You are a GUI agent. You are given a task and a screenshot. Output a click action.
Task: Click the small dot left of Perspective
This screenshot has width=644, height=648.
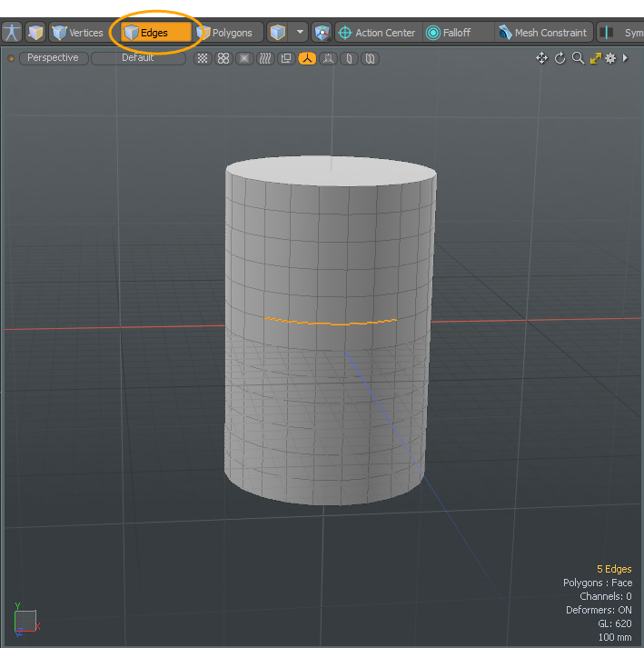[11, 58]
